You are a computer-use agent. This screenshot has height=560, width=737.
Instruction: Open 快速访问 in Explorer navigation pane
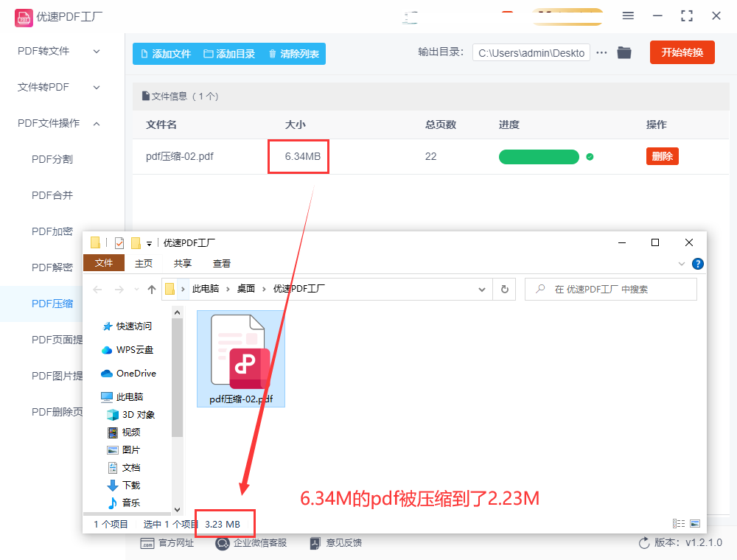pyautogui.click(x=128, y=326)
